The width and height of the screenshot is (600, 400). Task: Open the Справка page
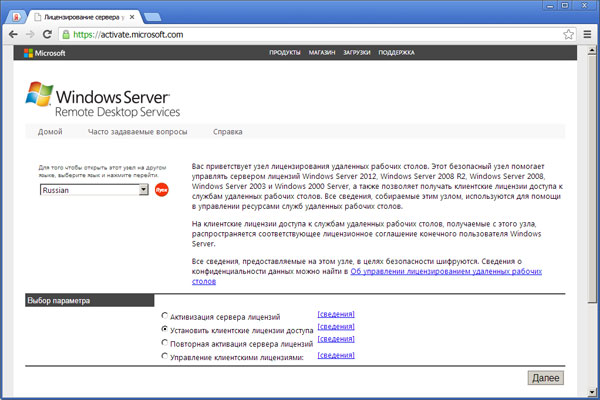228,132
